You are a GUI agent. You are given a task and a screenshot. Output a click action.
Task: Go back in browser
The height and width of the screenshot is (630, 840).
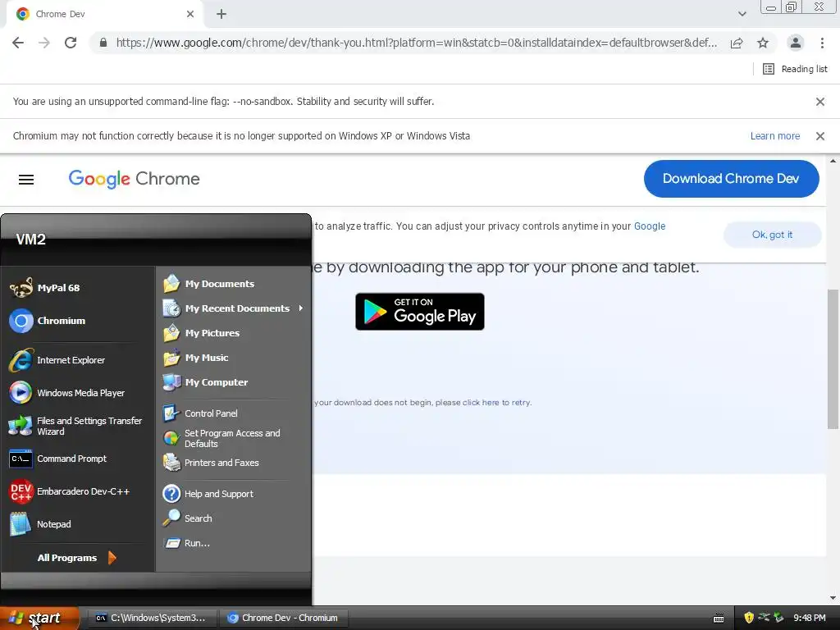18,43
